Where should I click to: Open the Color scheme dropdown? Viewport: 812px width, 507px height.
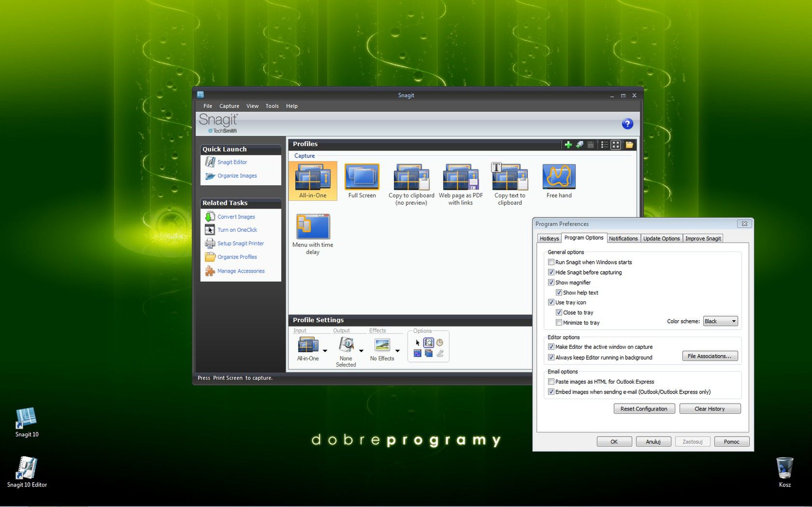[x=720, y=321]
